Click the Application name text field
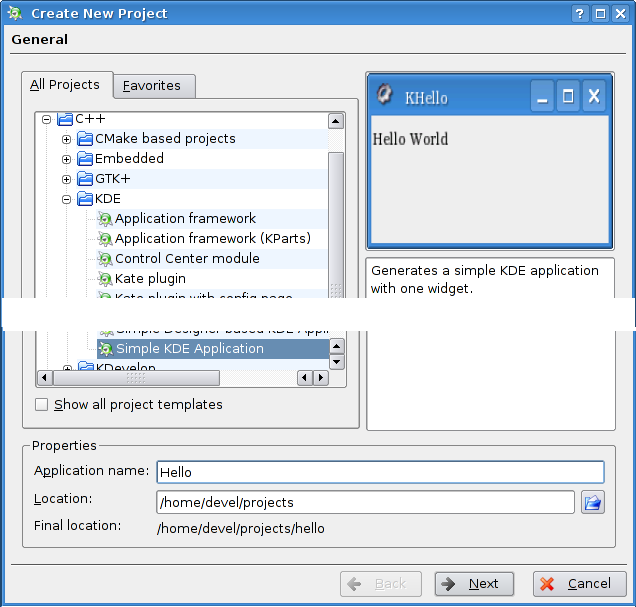This screenshot has width=636, height=607. (x=380, y=472)
